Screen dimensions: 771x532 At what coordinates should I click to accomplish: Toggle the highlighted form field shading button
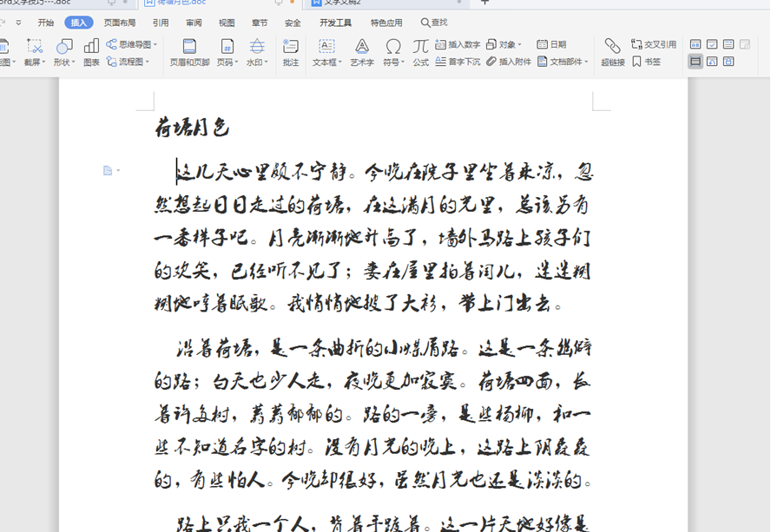click(695, 62)
